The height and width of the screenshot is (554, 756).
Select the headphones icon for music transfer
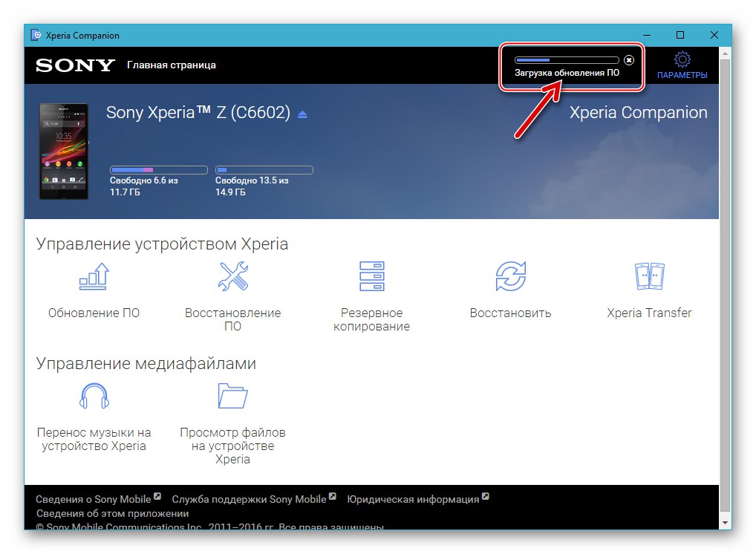(94, 395)
